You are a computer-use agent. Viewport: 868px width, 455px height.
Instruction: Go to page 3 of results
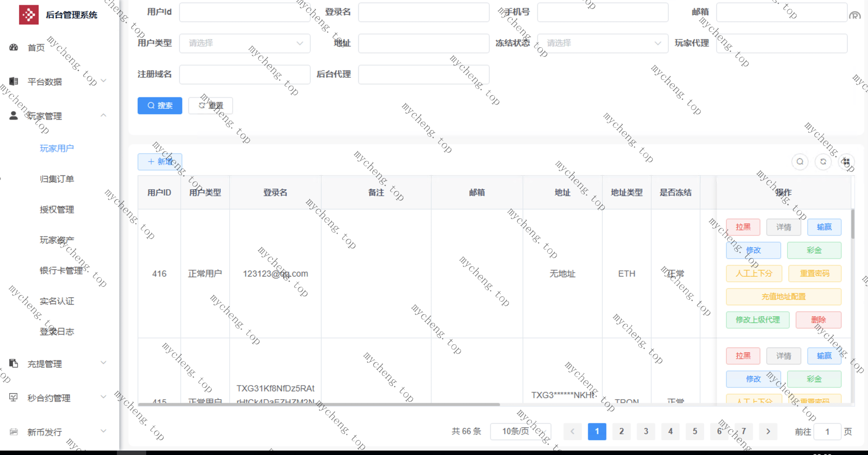click(646, 431)
